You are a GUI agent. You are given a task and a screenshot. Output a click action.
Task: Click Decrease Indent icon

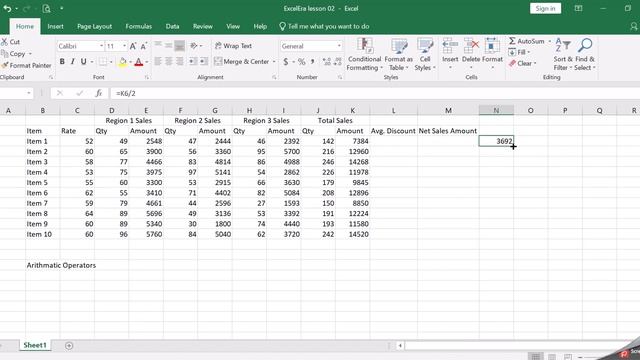pos(193,62)
